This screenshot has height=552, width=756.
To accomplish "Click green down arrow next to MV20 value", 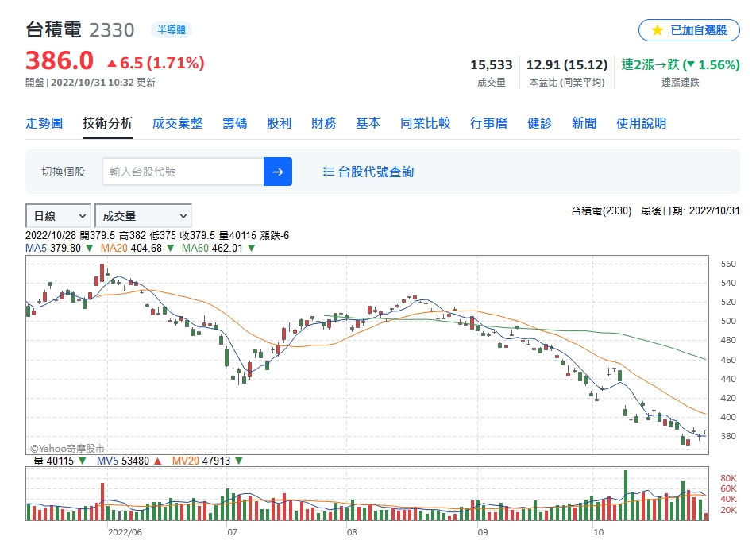I will click(x=238, y=461).
